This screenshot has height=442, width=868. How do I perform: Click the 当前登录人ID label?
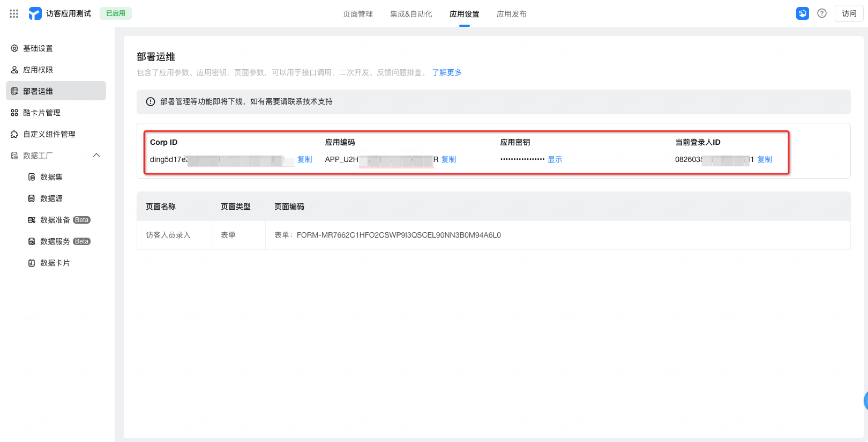pos(698,142)
